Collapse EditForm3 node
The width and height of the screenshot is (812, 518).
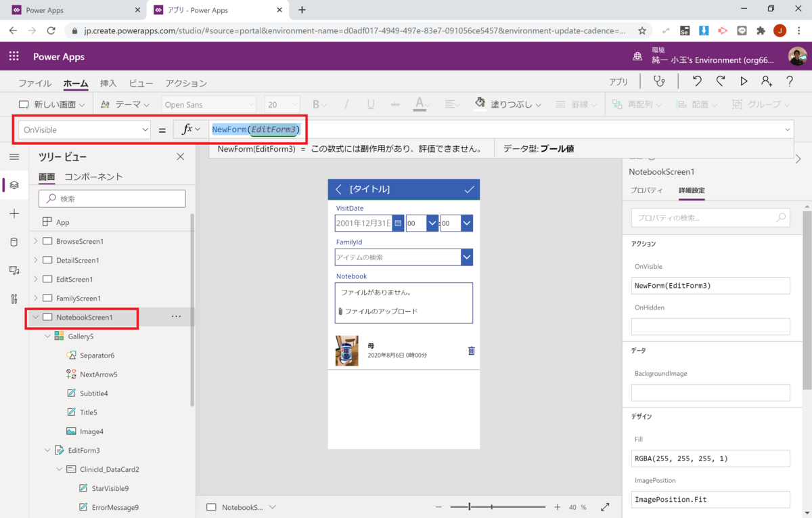47,450
